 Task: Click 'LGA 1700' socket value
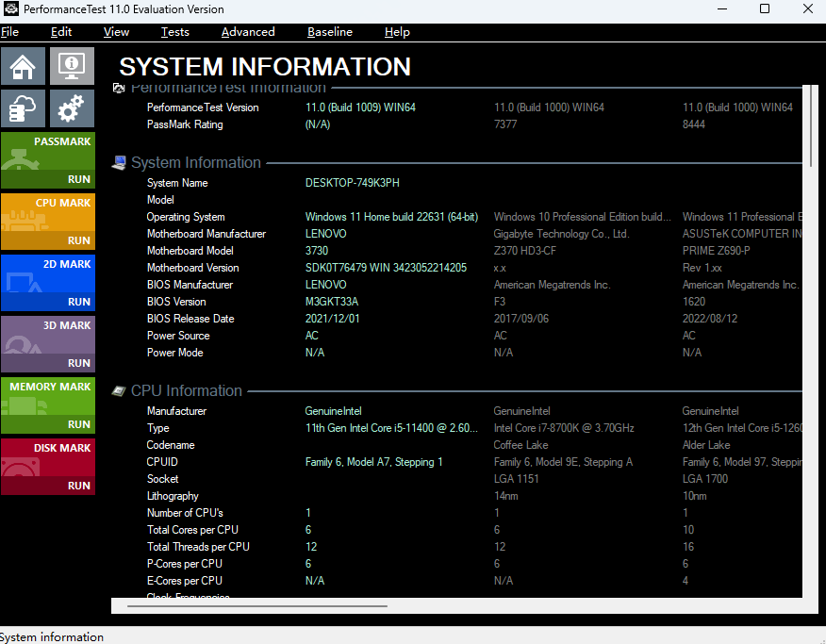pos(705,479)
